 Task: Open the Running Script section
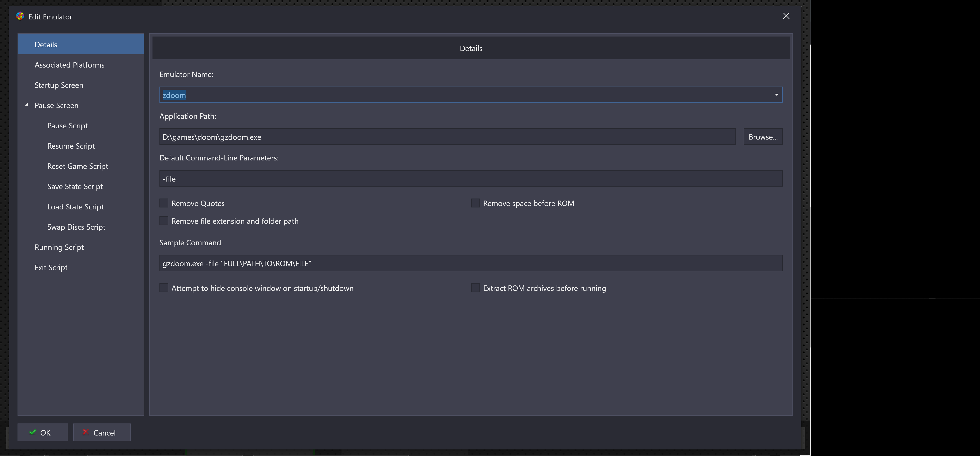tap(59, 247)
